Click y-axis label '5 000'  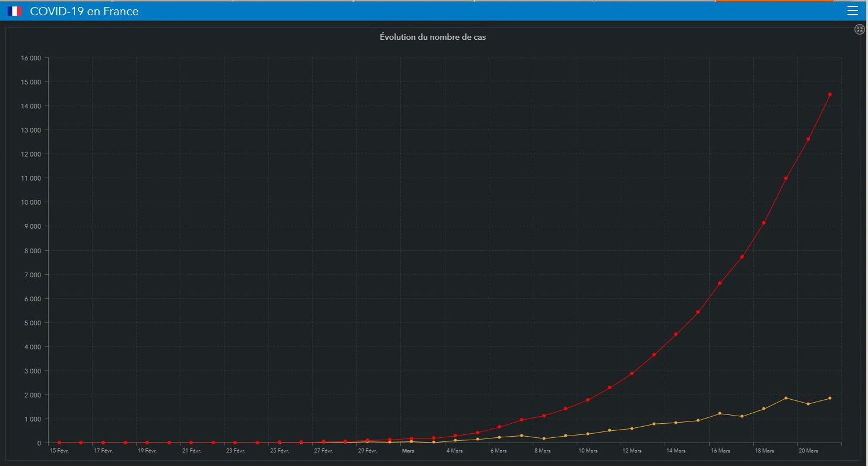(33, 323)
